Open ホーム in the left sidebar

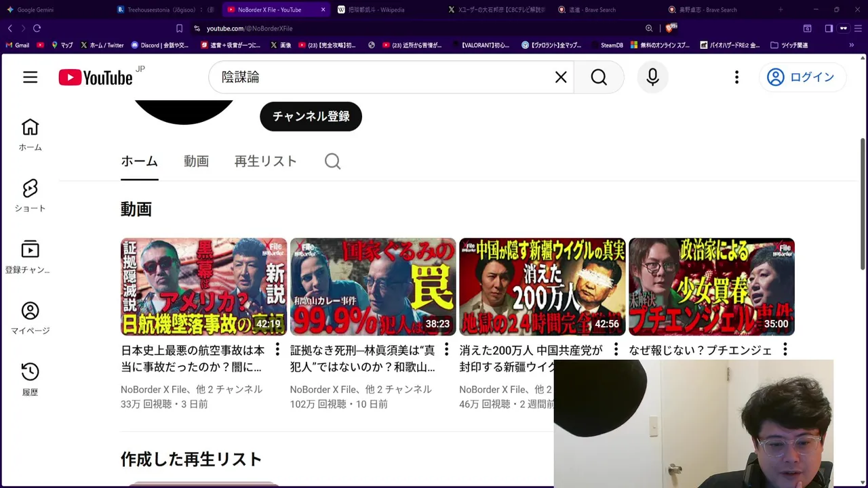30,135
